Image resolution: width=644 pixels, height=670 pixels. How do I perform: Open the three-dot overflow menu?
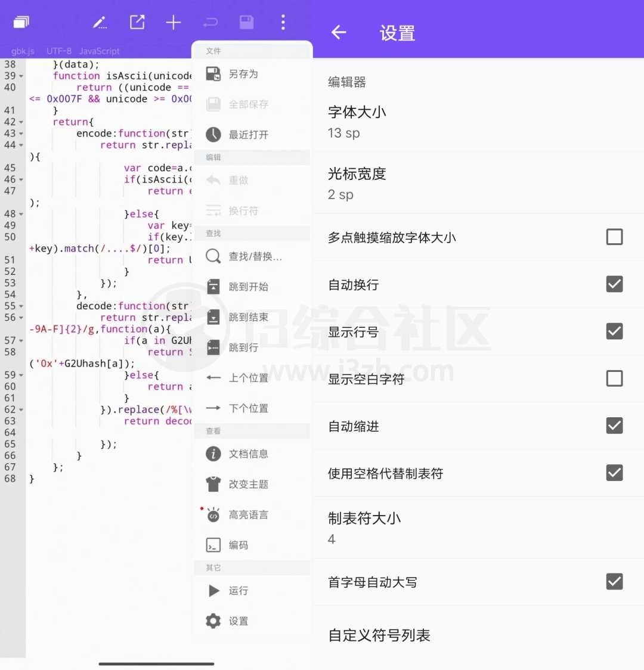pos(283,22)
